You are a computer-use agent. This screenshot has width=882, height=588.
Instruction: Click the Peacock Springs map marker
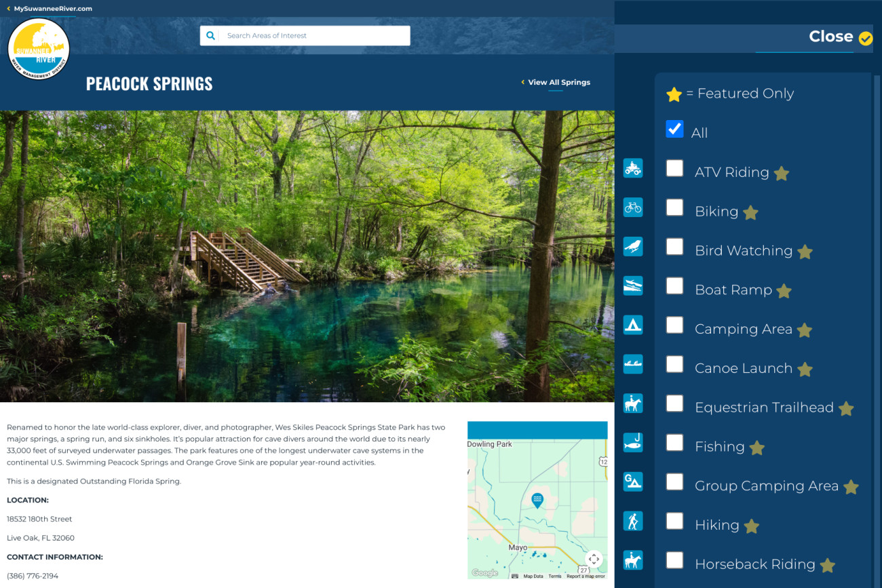pos(537,501)
